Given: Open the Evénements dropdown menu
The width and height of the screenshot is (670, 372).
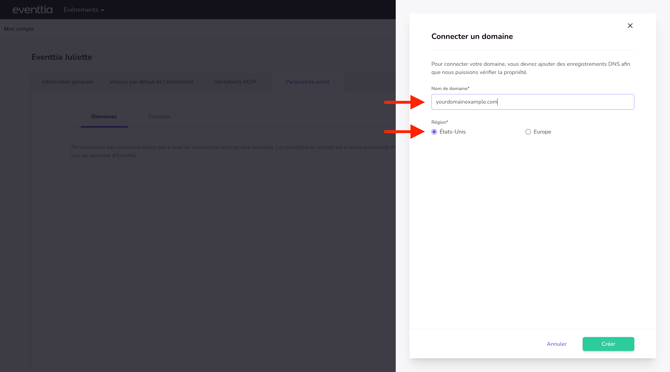Looking at the screenshot, I should click(84, 10).
